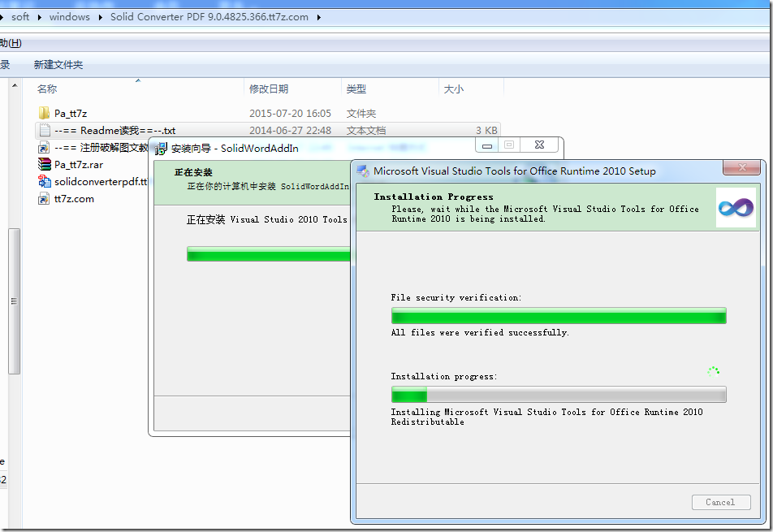Screen dimensions: 773x532
Task: Go to the 'windows' breadcrumb folder
Action: tap(70, 17)
